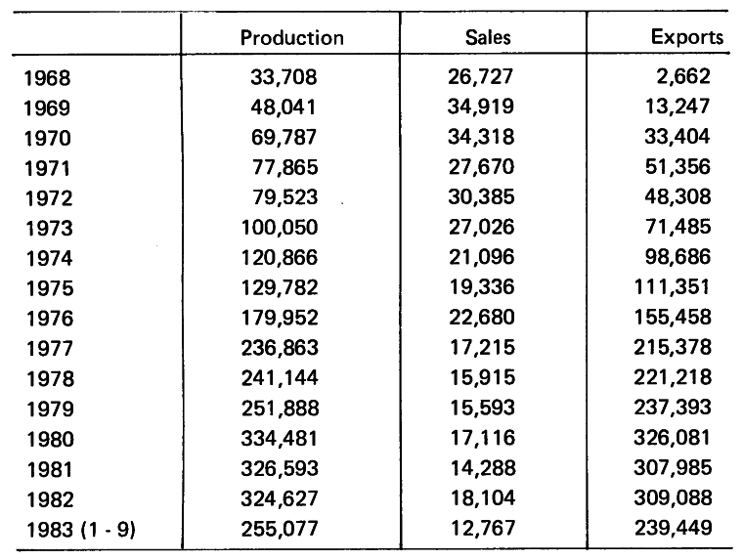
Task: Click the Production column header
Action: (292, 38)
